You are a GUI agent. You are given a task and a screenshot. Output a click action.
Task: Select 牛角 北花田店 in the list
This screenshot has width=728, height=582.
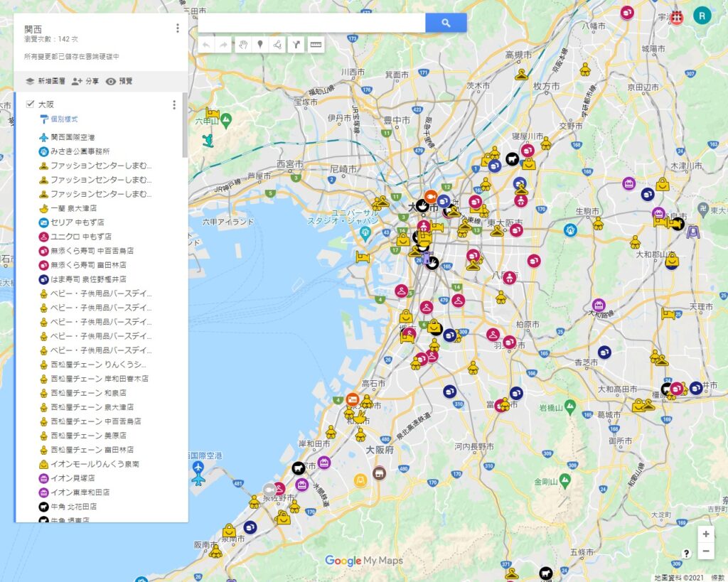tap(74, 507)
